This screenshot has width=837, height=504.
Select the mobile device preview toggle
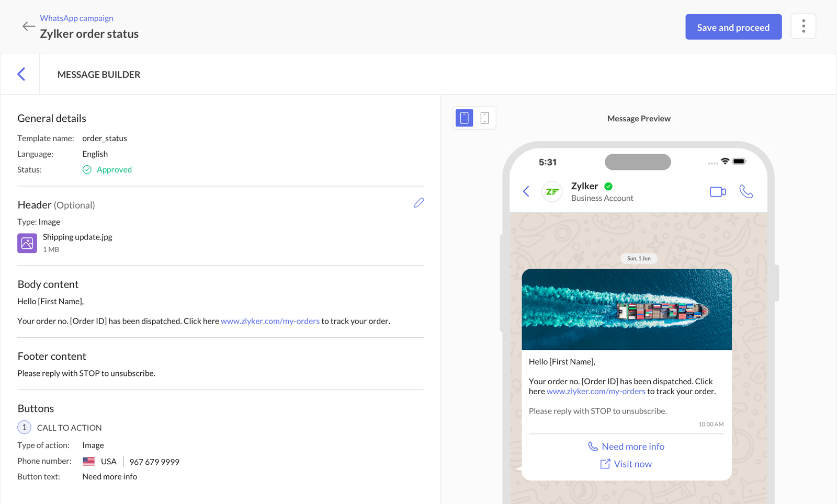tap(463, 118)
